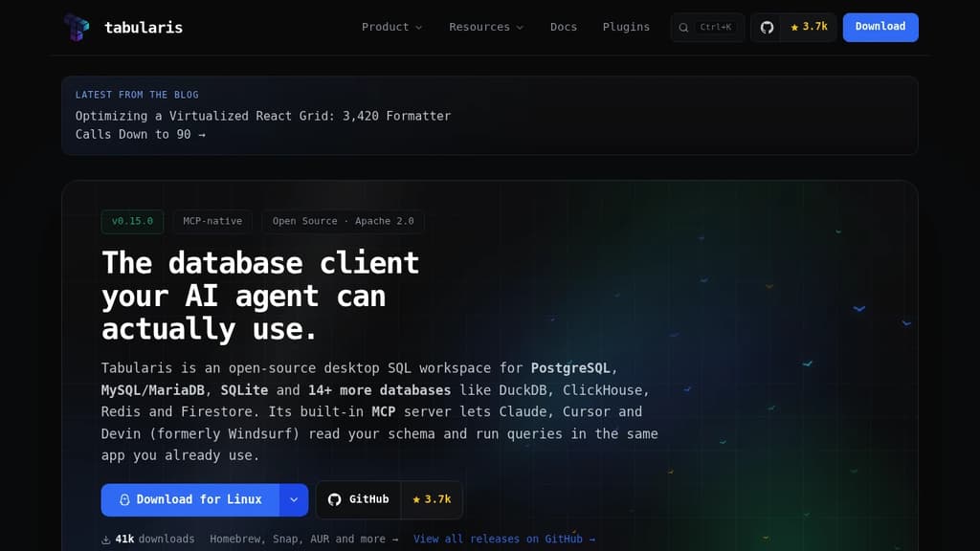980x551 pixels.
Task: Click the Open Source Apache 2.0 badge
Action: 343,221
